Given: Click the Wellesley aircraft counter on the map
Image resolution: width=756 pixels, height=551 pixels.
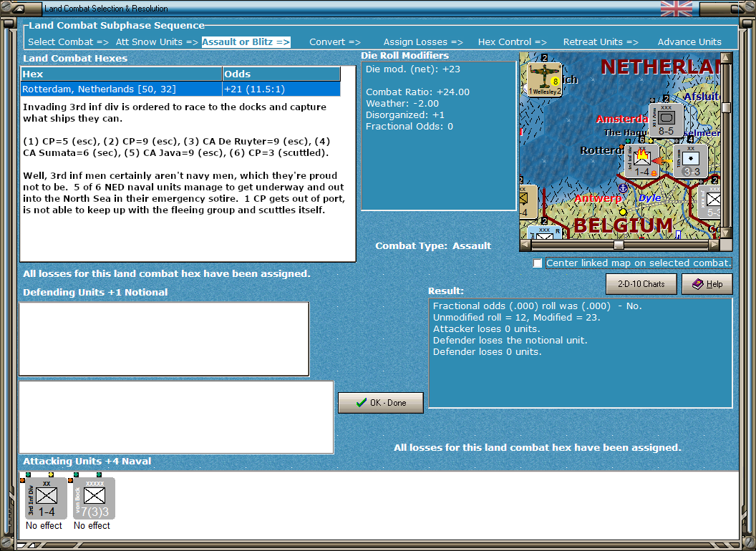Looking at the screenshot, I should coord(544,79).
